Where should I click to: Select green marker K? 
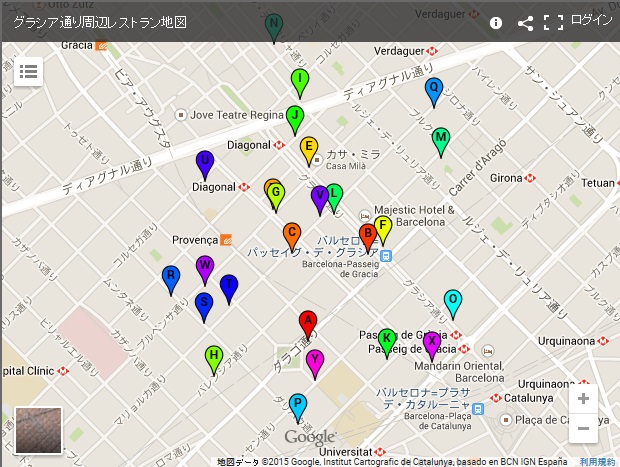(387, 342)
